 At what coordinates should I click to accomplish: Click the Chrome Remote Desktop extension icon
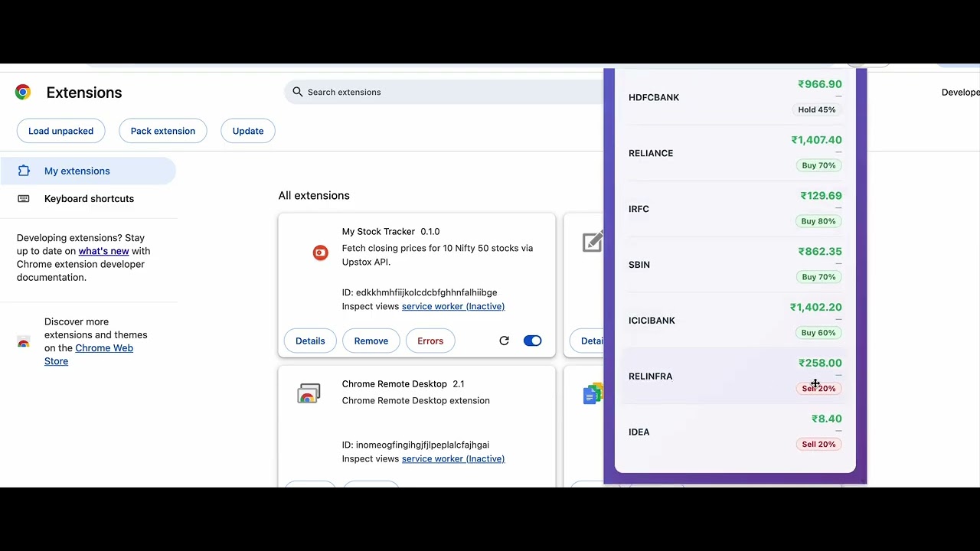point(309,394)
